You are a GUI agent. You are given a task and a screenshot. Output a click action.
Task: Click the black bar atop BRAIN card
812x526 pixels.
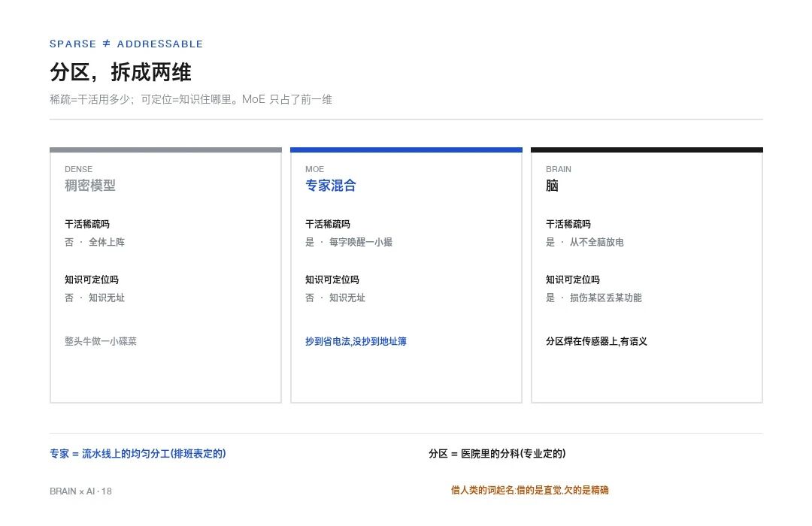click(x=647, y=150)
